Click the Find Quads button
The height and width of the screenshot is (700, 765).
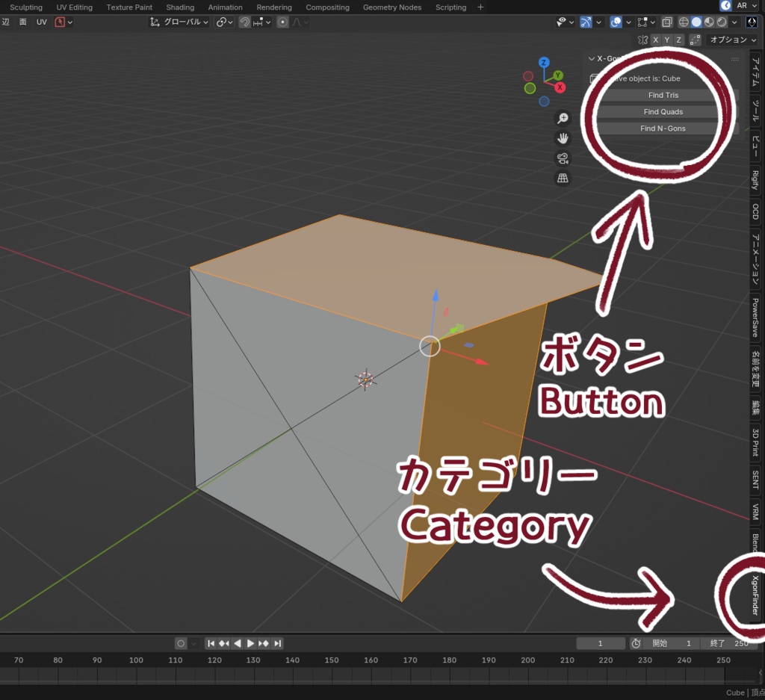[x=663, y=112]
